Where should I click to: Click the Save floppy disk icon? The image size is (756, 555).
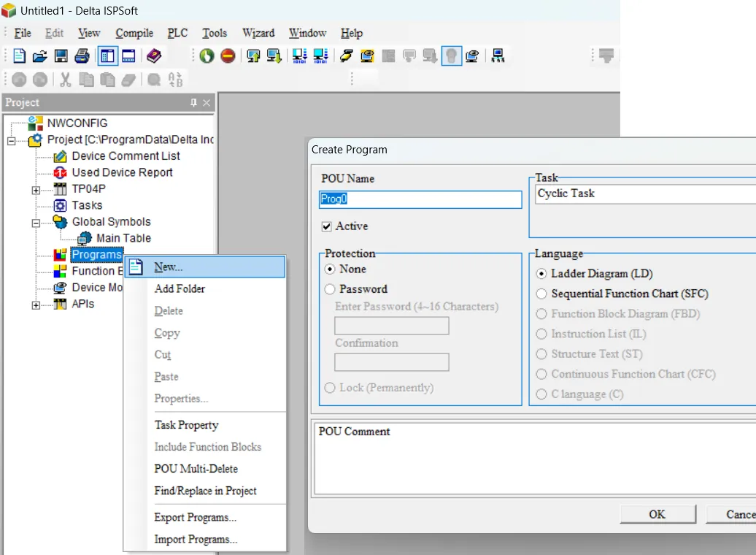[61, 56]
